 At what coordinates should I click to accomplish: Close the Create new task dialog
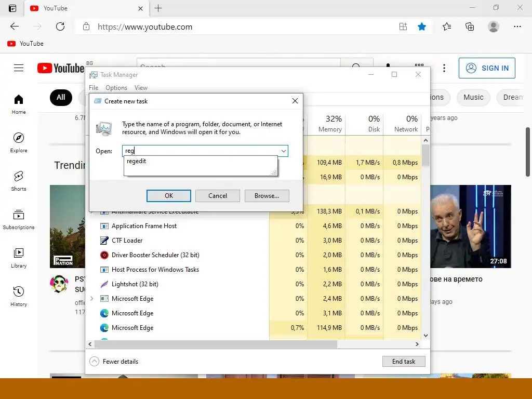point(295,101)
